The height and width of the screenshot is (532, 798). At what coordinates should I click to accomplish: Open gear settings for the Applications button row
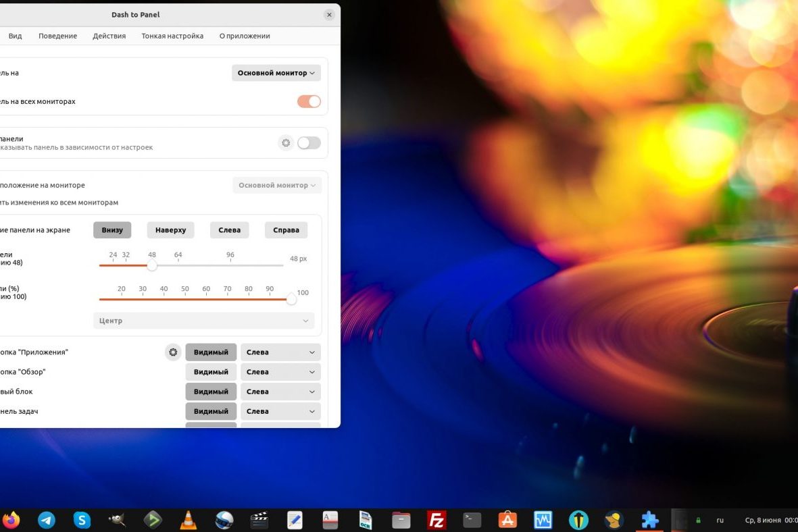[173, 352]
